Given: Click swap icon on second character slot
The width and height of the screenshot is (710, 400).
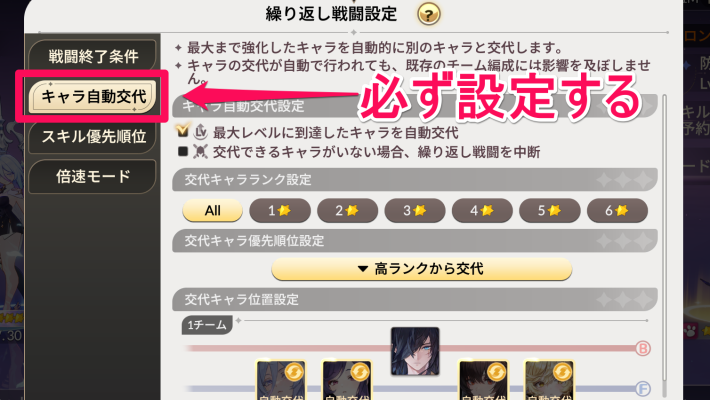Looking at the screenshot, I should [360, 372].
